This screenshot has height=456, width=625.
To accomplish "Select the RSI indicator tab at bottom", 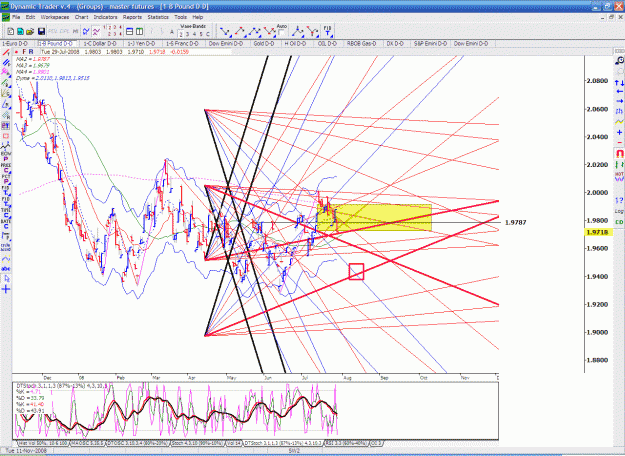I will click(x=346, y=443).
